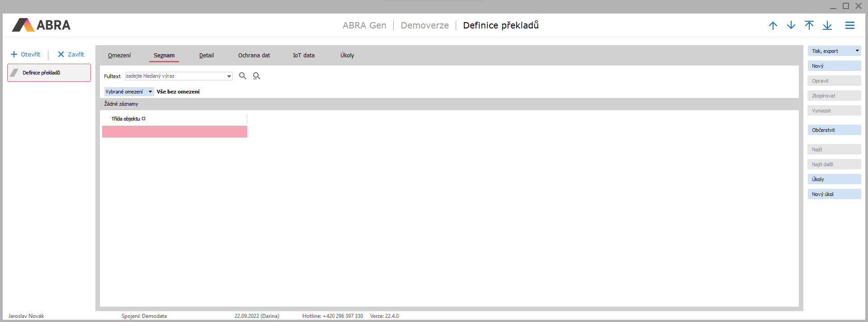Expand the Fulltext search history dropdown
The image size is (868, 322).
[x=229, y=76]
